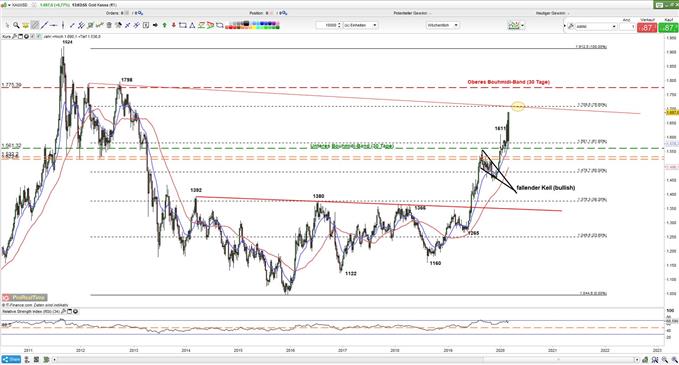
Task: Open the Wöchentlich timeframe dropdown
Action: [x=443, y=25]
